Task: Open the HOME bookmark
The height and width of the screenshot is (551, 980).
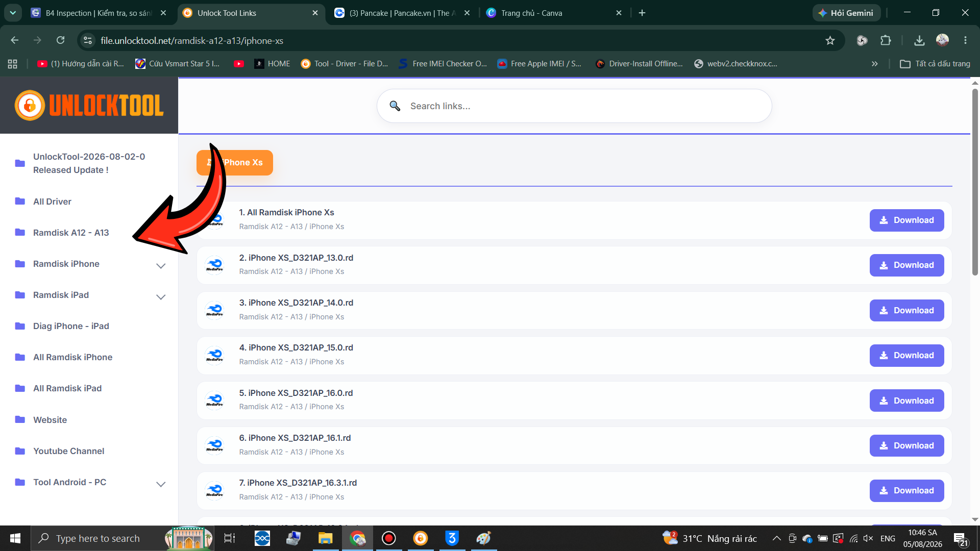Action: 272,64
